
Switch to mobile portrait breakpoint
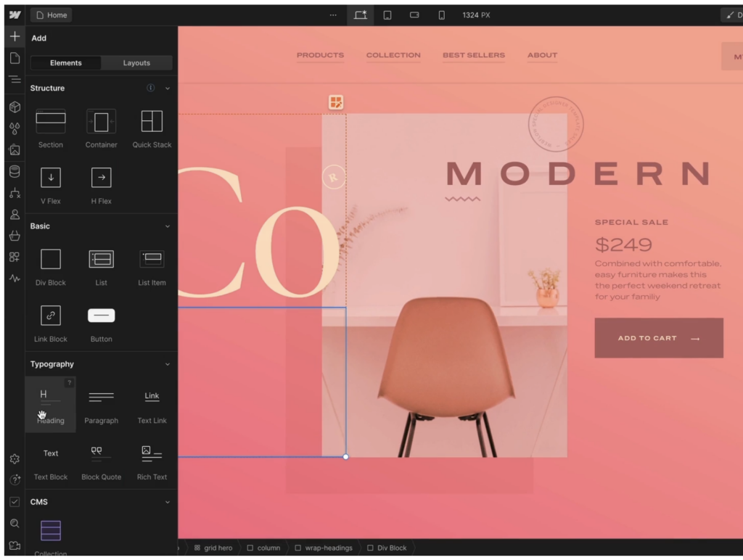441,15
